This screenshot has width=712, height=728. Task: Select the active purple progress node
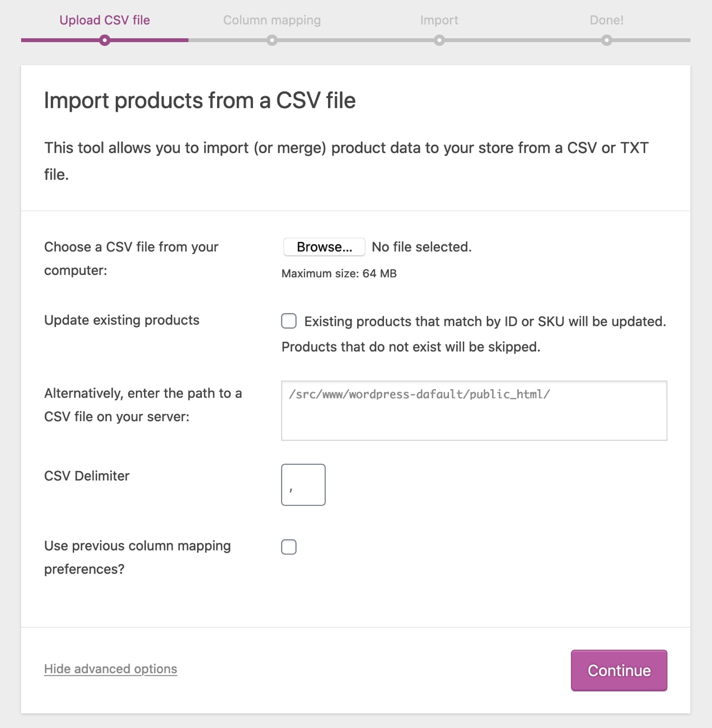[104, 40]
